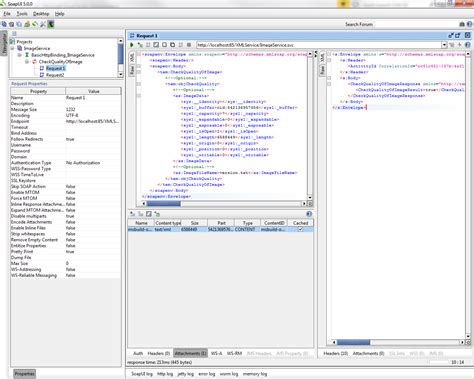474x379 pixels.
Task: Click clone request icon in request toolbar
Action: click(172, 45)
